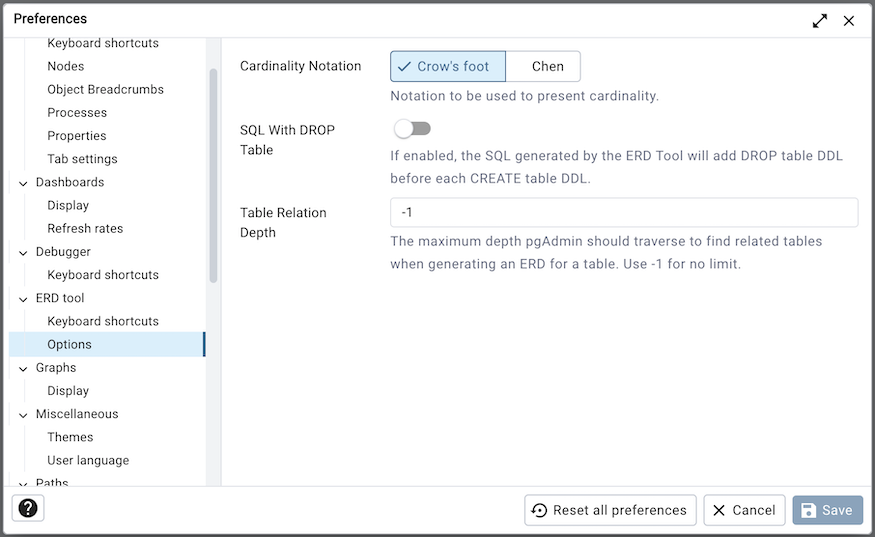Image resolution: width=875 pixels, height=537 pixels.
Task: Open help via the question mark icon
Action: tap(28, 509)
